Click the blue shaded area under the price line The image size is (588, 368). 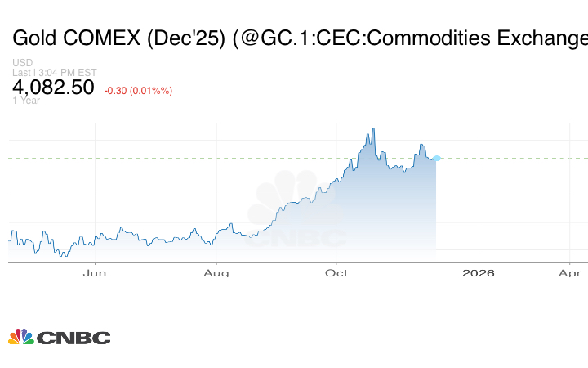pyautogui.click(x=384, y=213)
